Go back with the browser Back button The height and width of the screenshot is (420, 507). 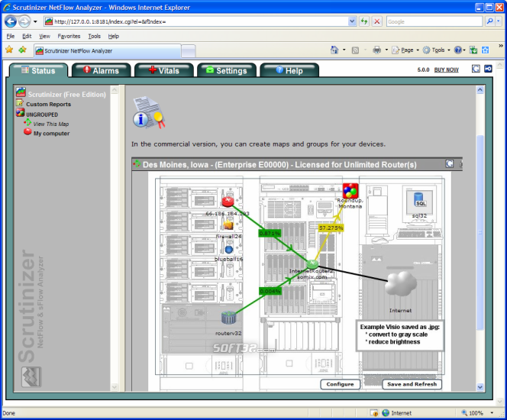coord(11,21)
